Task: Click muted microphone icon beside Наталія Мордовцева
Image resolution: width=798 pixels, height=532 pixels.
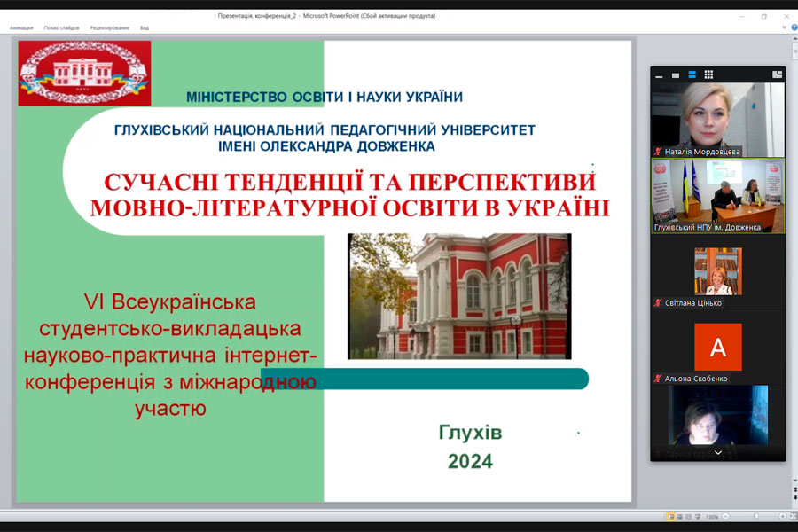Action: pos(658,152)
